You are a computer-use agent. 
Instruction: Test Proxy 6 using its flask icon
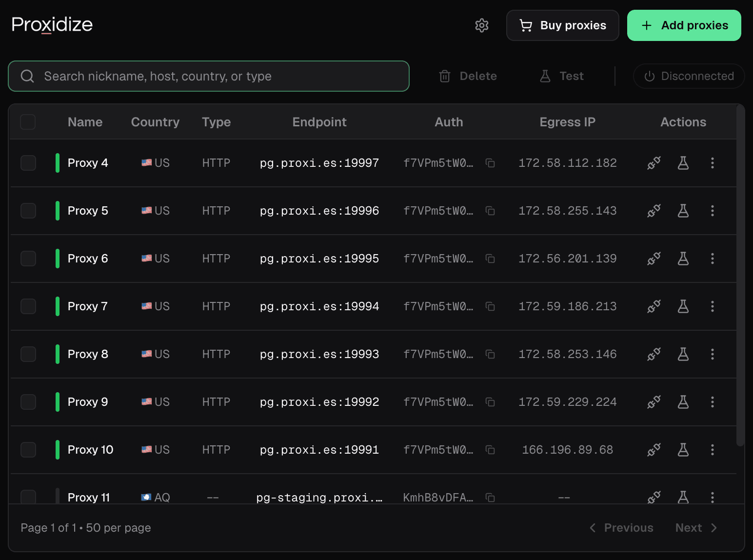(x=683, y=259)
